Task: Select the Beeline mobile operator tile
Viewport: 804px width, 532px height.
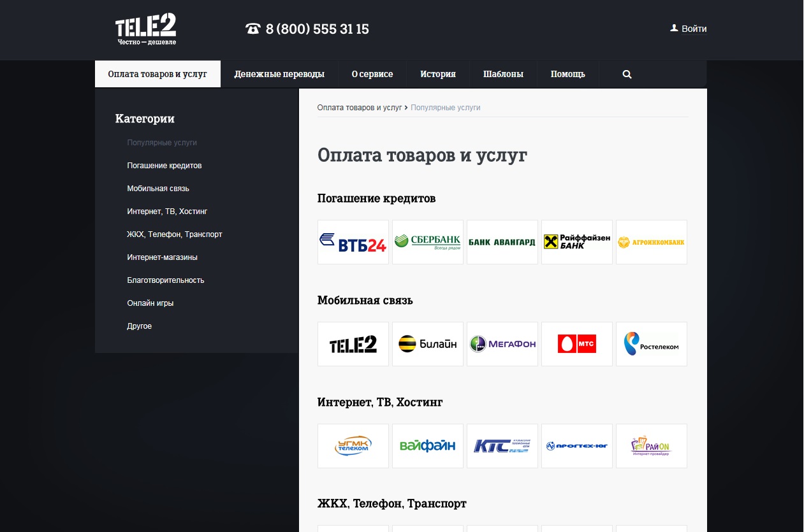Action: [x=428, y=344]
